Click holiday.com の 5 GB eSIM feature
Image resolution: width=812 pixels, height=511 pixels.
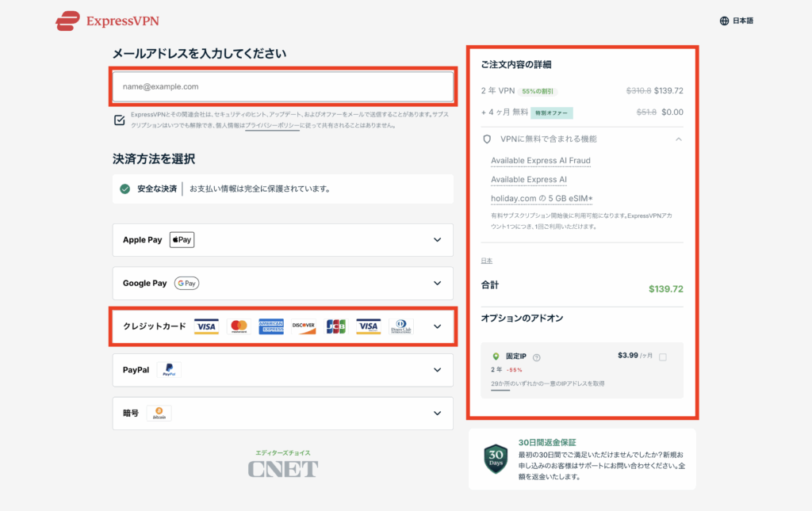point(542,199)
